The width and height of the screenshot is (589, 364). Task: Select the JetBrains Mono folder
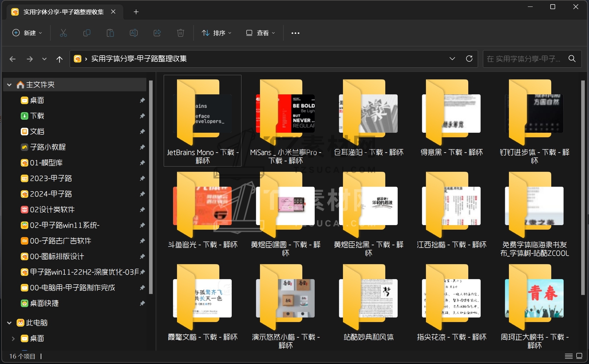click(202, 121)
